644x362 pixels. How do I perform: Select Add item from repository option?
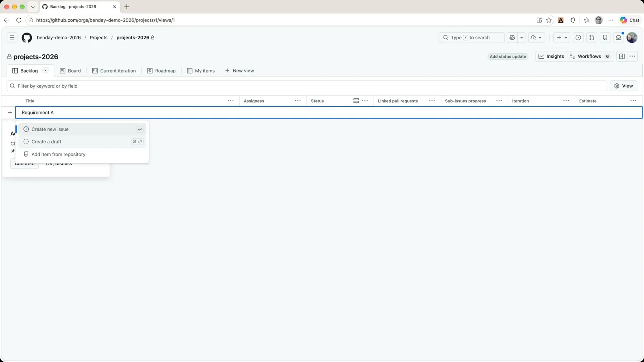click(x=82, y=155)
